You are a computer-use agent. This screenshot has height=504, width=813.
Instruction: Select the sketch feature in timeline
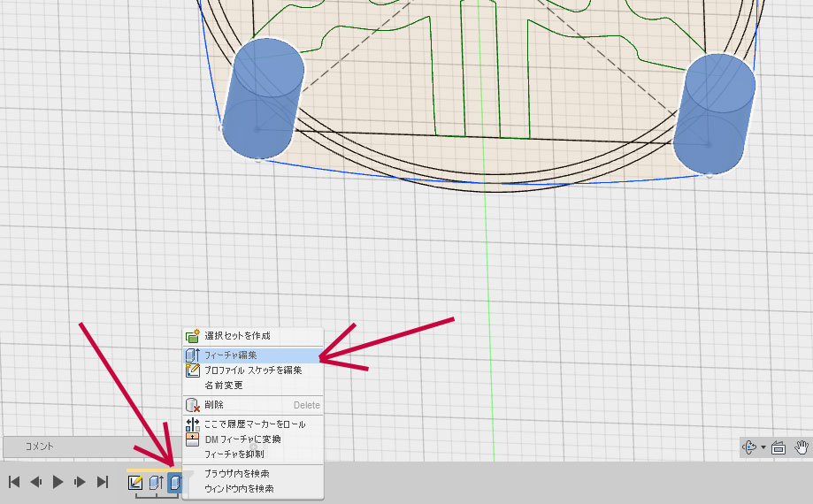tap(135, 483)
